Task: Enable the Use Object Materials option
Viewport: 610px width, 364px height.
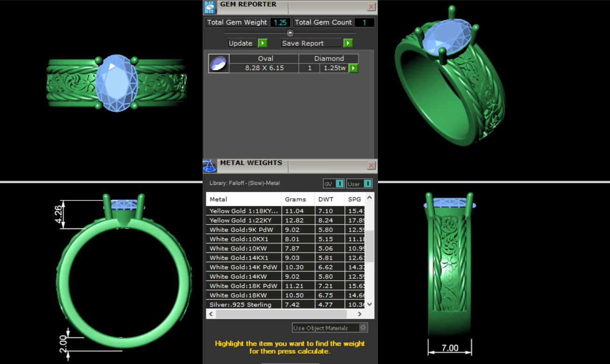Action: (x=363, y=328)
